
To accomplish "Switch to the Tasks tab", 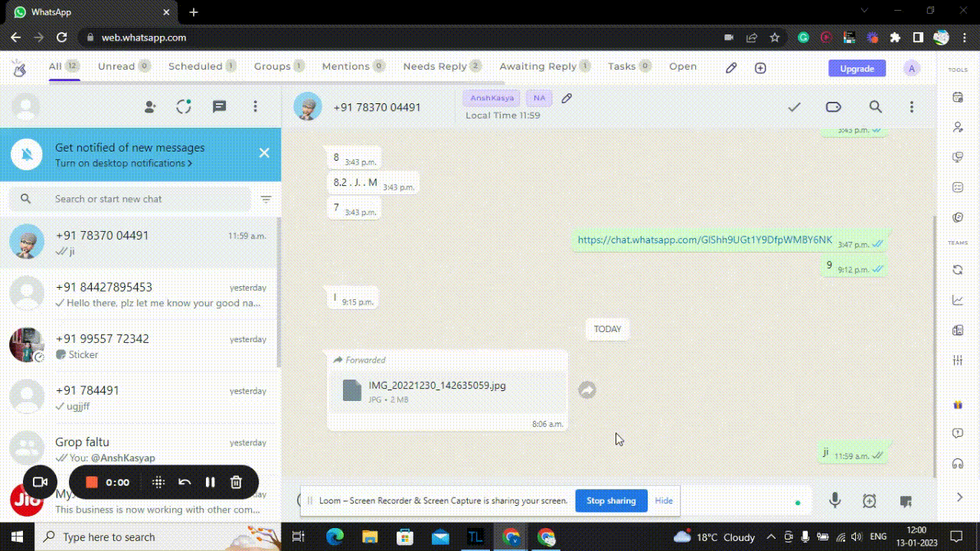I will click(x=629, y=67).
